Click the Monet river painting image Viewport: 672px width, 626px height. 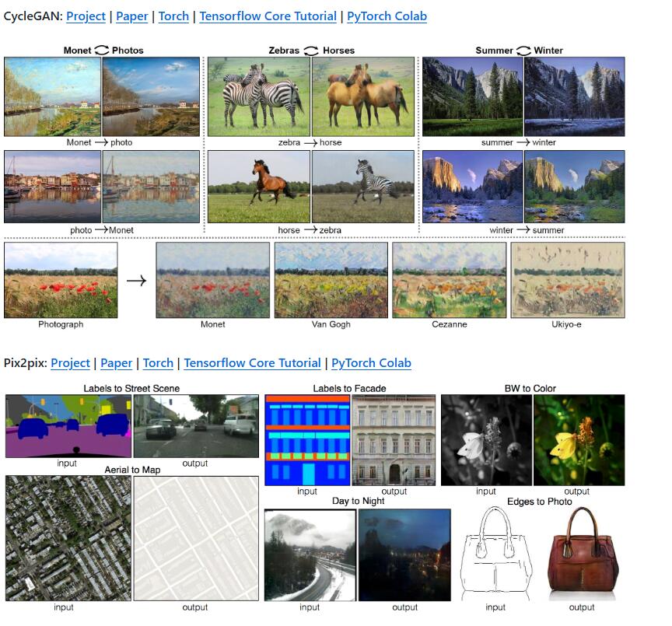point(52,97)
